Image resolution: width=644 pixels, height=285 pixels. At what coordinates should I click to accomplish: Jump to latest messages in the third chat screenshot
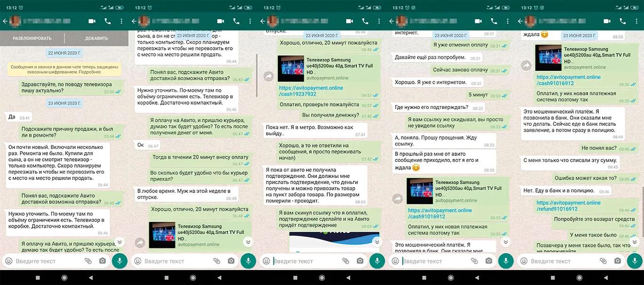coord(377,242)
